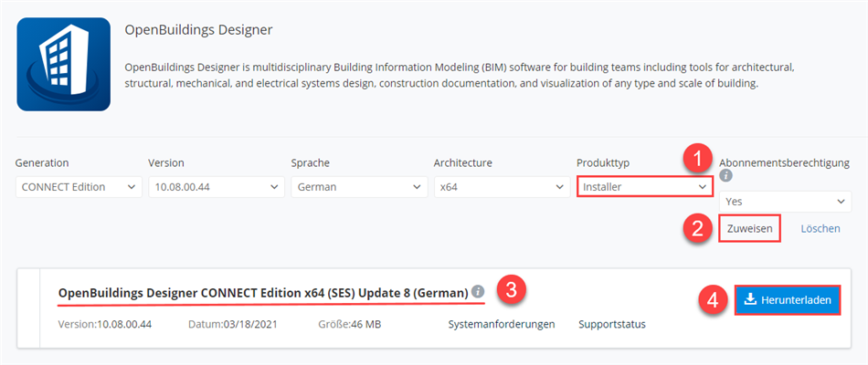The image size is (868, 365).
Task: Click the OpenBuildings Designer product logo
Action: pos(64,64)
